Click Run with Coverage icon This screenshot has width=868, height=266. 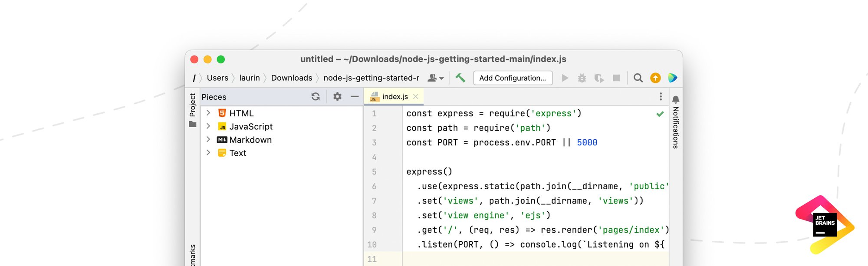pyautogui.click(x=599, y=78)
